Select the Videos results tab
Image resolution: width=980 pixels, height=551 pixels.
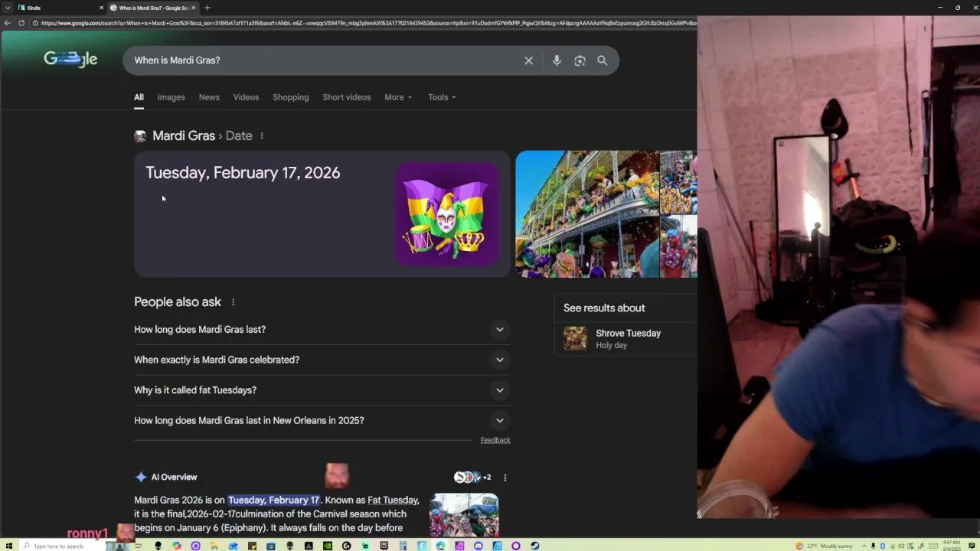pos(246,97)
